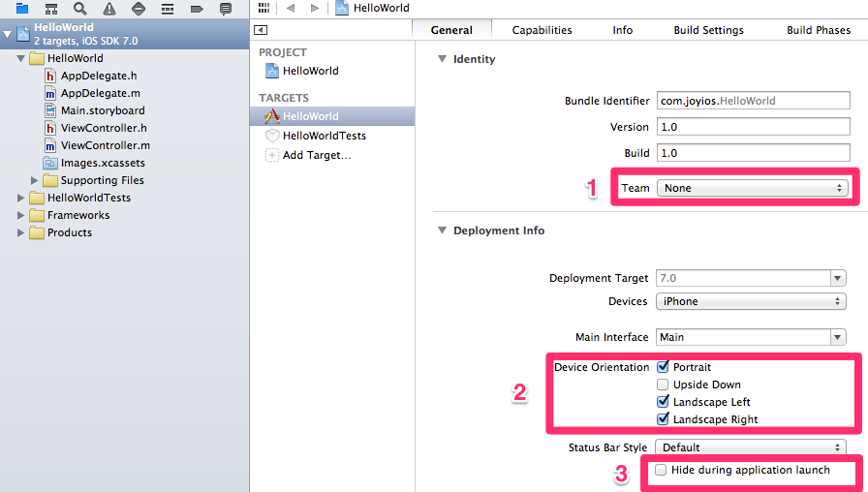This screenshot has width=868, height=492.
Task: Click the Bundle Identifier field
Action: click(753, 101)
